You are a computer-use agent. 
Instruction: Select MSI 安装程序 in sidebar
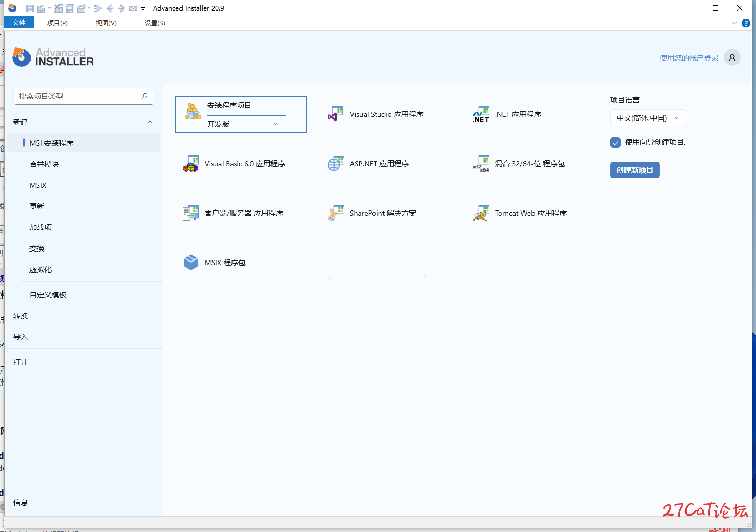click(x=84, y=143)
